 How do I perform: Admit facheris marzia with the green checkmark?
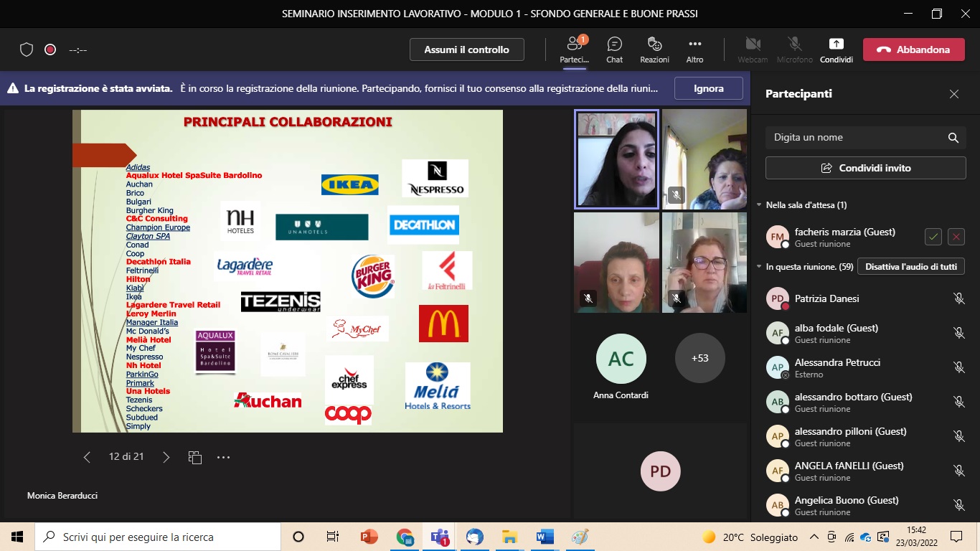(933, 237)
